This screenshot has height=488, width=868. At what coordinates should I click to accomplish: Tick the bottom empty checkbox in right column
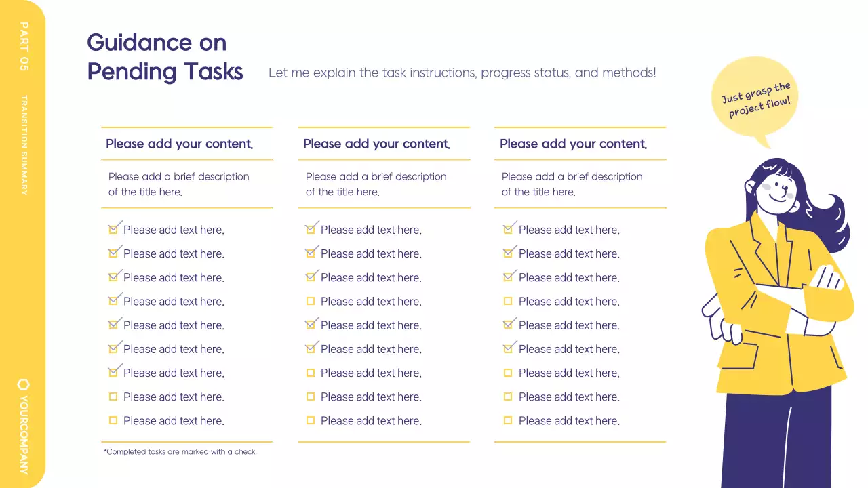coord(508,420)
